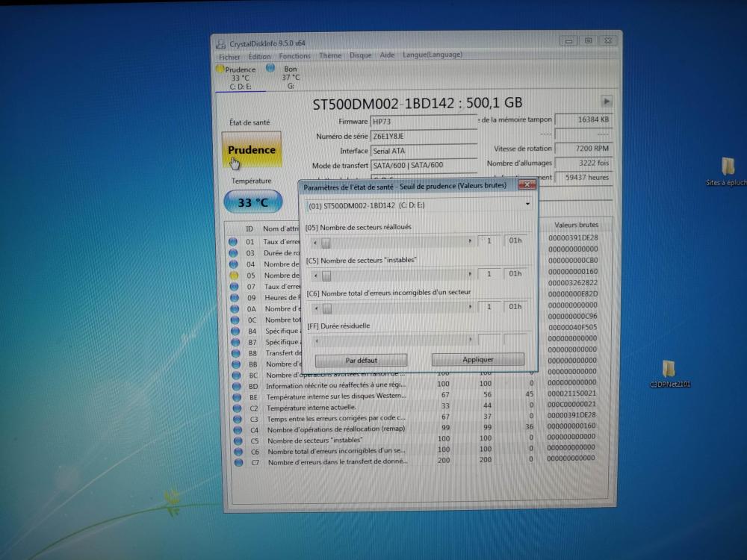Screen dimensions: 747x560
Task: Open the C3DPNet2101 desktop folder icon
Action: (x=669, y=369)
